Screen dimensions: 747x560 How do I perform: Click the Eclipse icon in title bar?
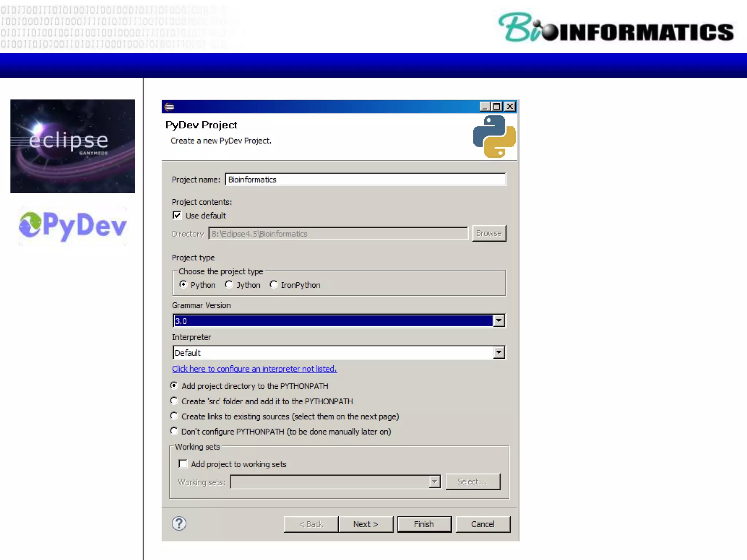pyautogui.click(x=169, y=106)
